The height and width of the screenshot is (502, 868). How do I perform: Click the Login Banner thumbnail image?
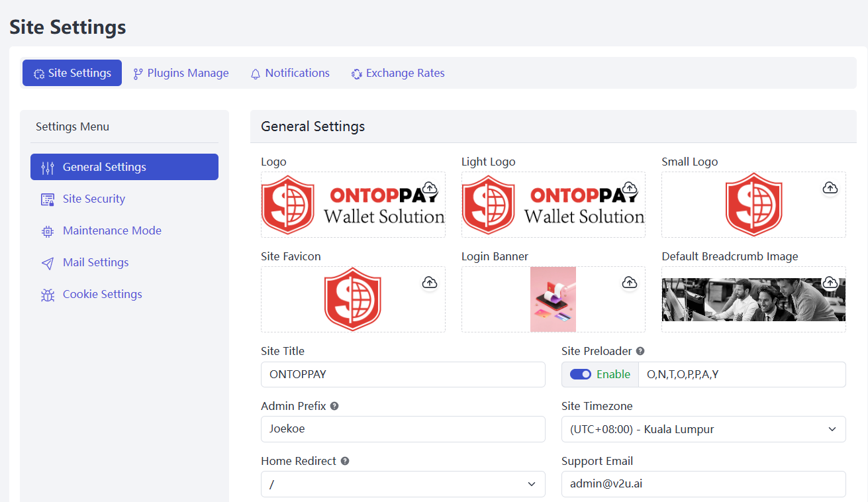click(x=553, y=299)
